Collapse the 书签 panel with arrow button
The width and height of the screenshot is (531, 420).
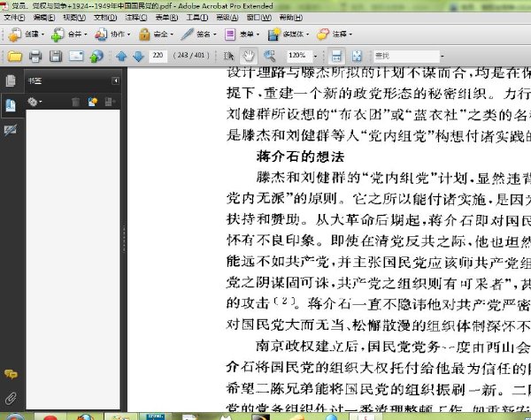[115, 80]
